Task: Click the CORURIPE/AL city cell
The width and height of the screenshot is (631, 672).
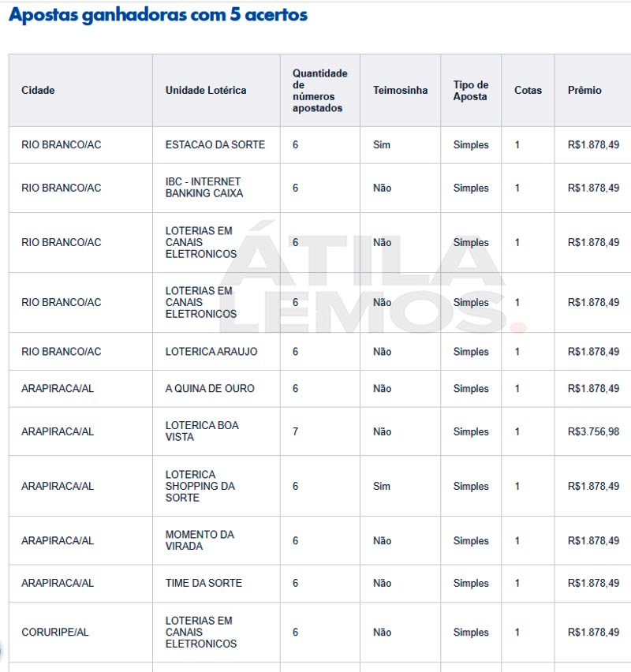Action: point(55,632)
